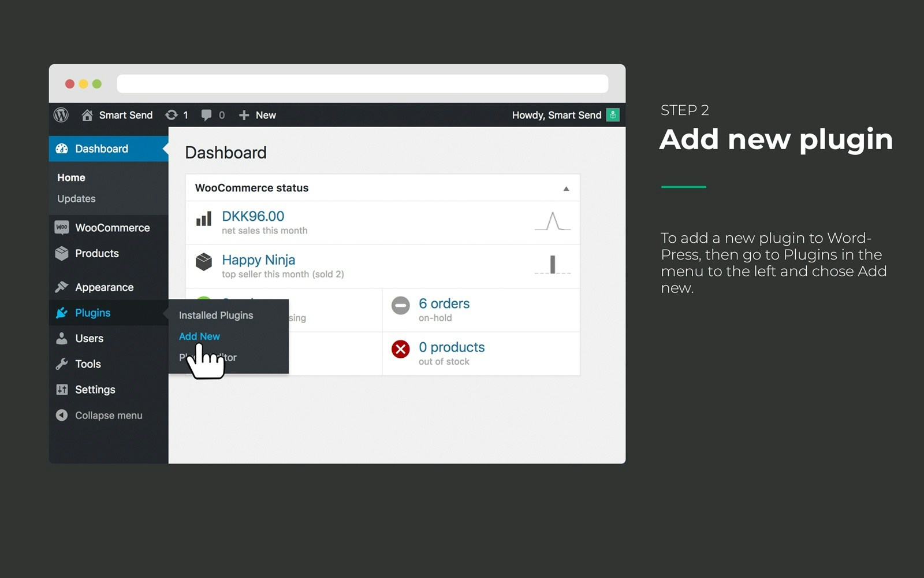
Task: Open the Happy Ninja top seller link
Action: [x=259, y=260]
